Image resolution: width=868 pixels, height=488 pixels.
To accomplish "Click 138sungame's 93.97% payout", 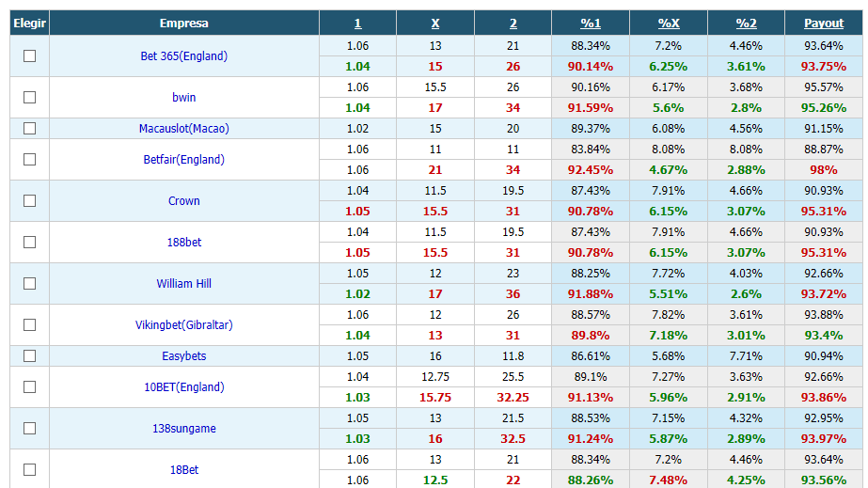I will click(x=824, y=439).
